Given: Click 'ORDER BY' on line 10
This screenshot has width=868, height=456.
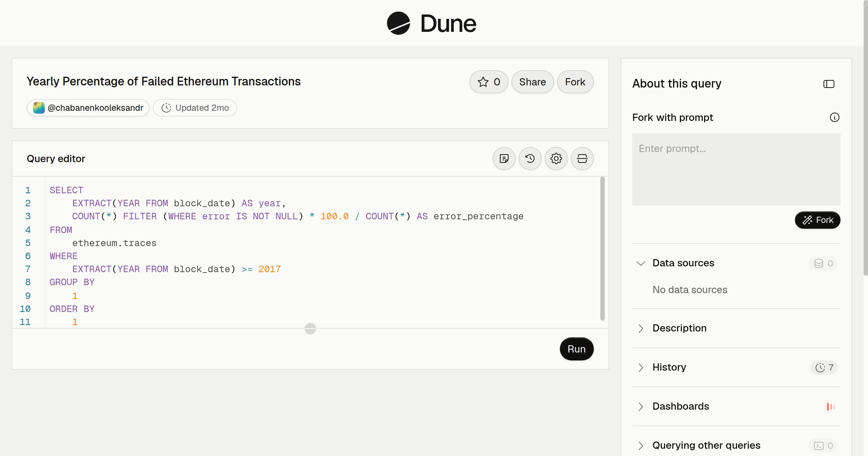Looking at the screenshot, I should 72,309.
